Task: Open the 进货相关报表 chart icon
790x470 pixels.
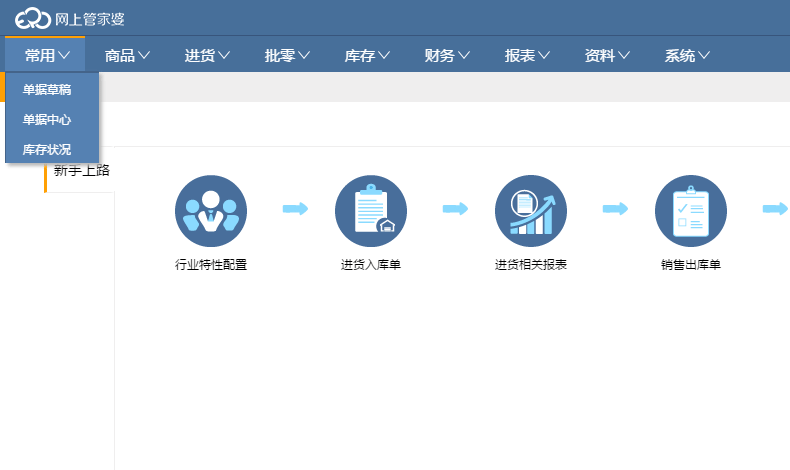Action: pyautogui.click(x=531, y=211)
